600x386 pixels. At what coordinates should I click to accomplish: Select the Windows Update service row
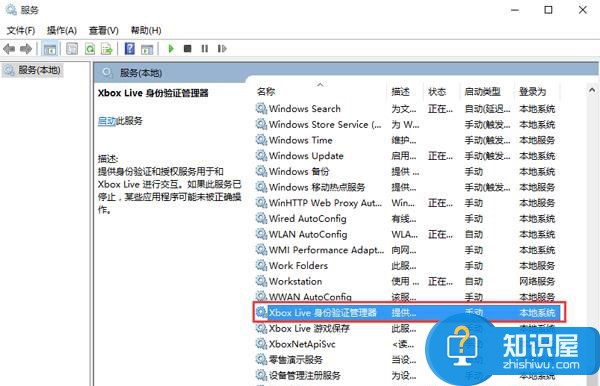pyautogui.click(x=407, y=156)
